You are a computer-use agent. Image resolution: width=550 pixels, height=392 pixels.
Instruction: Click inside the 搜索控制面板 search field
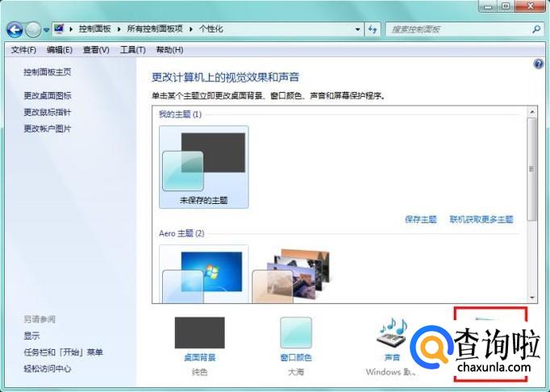456,29
